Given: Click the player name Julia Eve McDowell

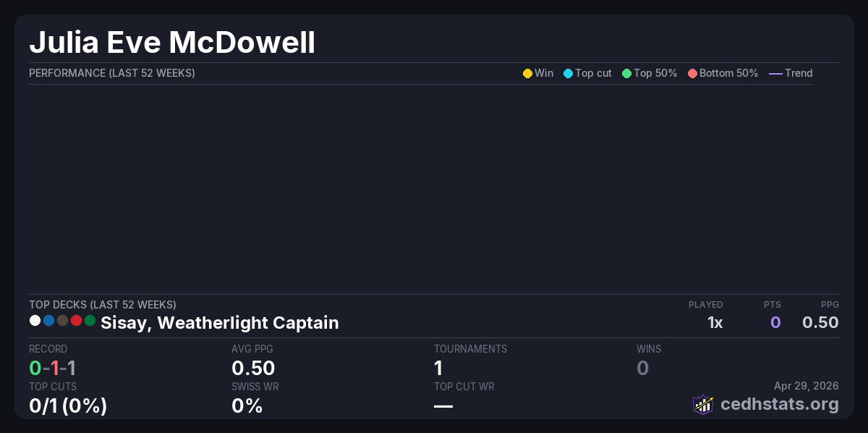Looking at the screenshot, I should [x=172, y=43].
